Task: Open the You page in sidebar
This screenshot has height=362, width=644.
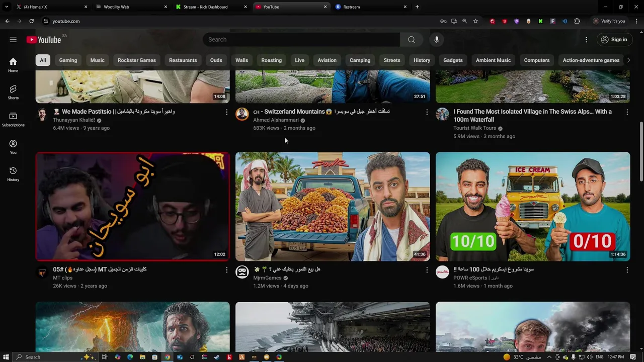Action: point(13,147)
